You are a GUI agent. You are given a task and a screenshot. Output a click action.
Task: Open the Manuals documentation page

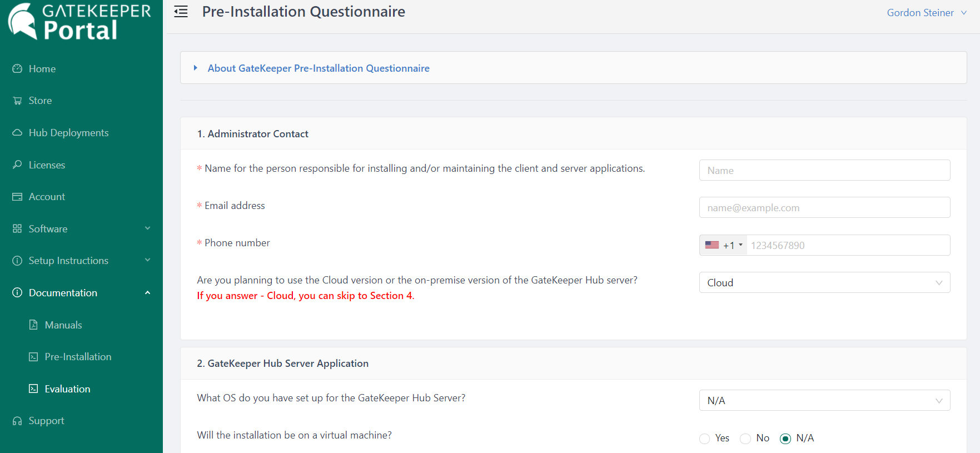pos(63,325)
